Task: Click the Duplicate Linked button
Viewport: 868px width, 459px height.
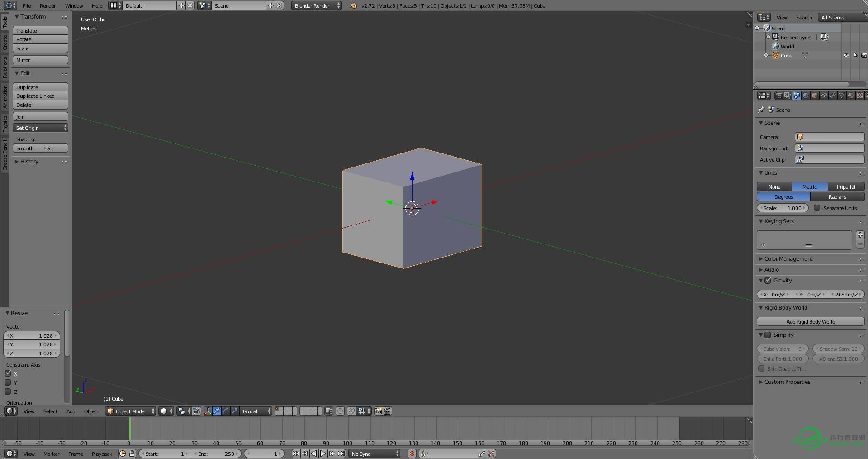Action: click(x=40, y=96)
